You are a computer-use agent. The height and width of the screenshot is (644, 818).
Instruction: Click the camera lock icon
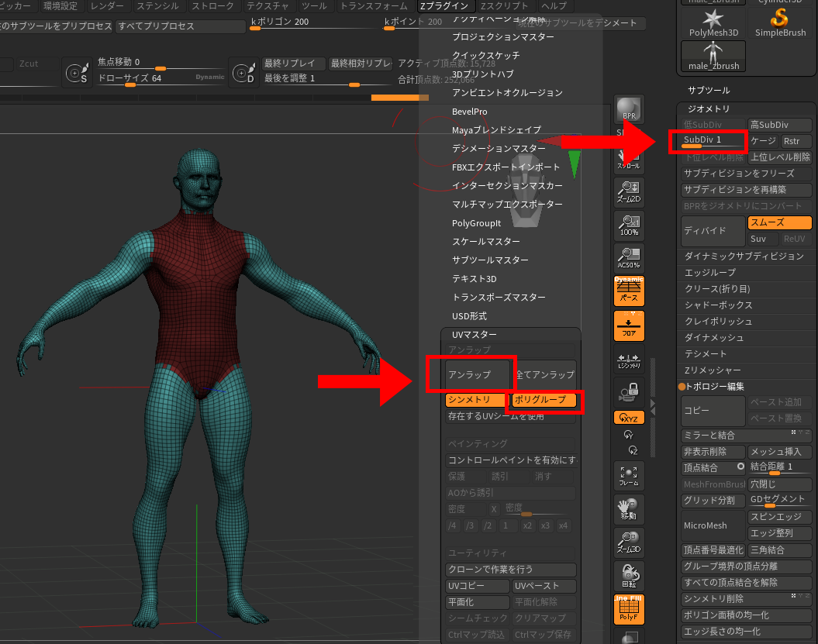(x=629, y=392)
